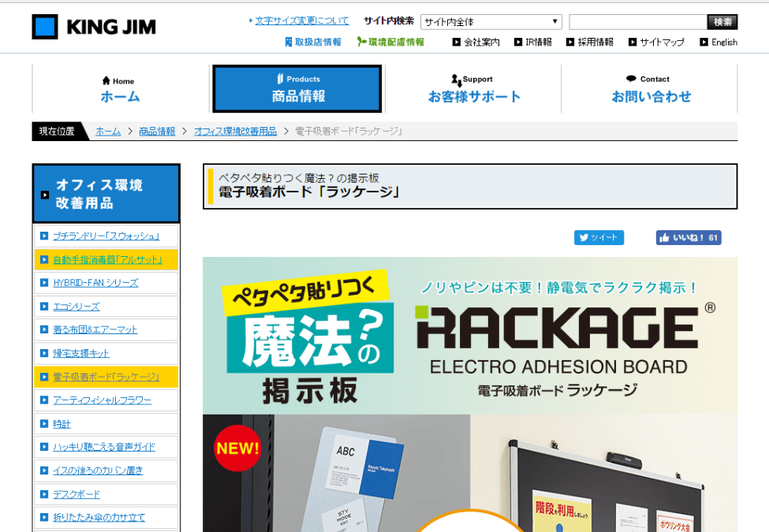Click the Contact speech bubble icon

(x=631, y=79)
